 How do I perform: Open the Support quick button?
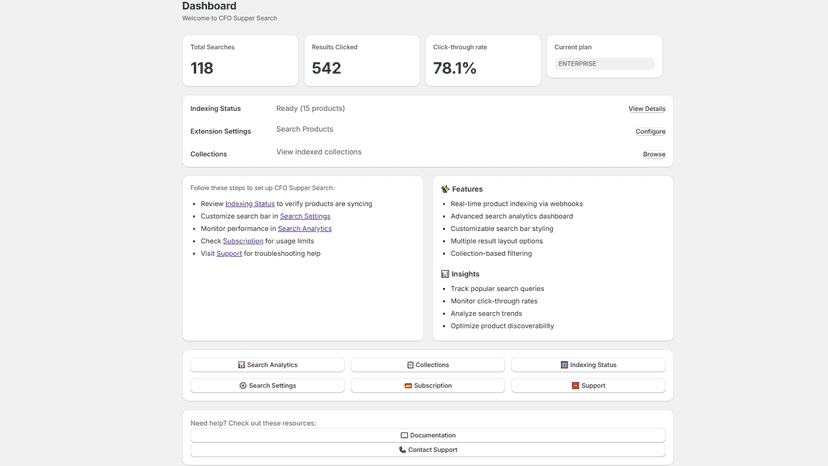point(588,386)
